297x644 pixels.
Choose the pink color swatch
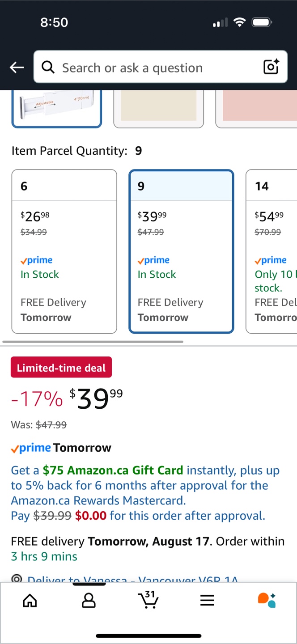[x=257, y=107]
